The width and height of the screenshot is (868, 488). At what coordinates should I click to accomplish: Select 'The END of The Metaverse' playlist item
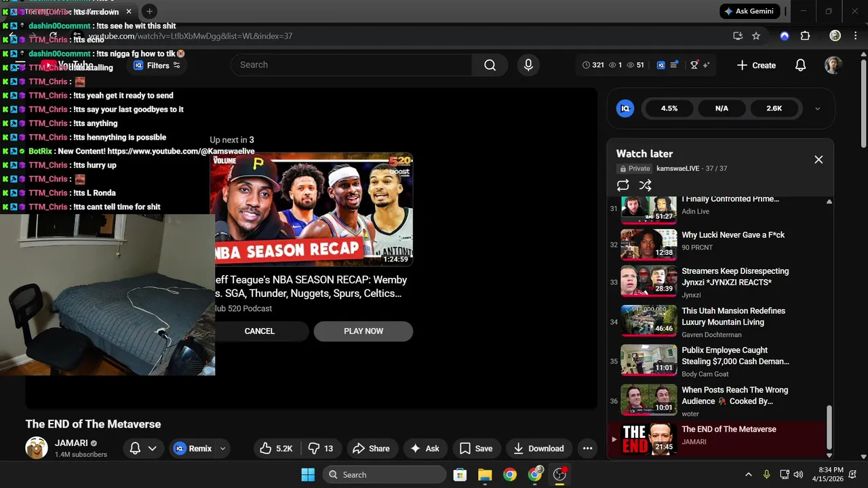point(716,439)
